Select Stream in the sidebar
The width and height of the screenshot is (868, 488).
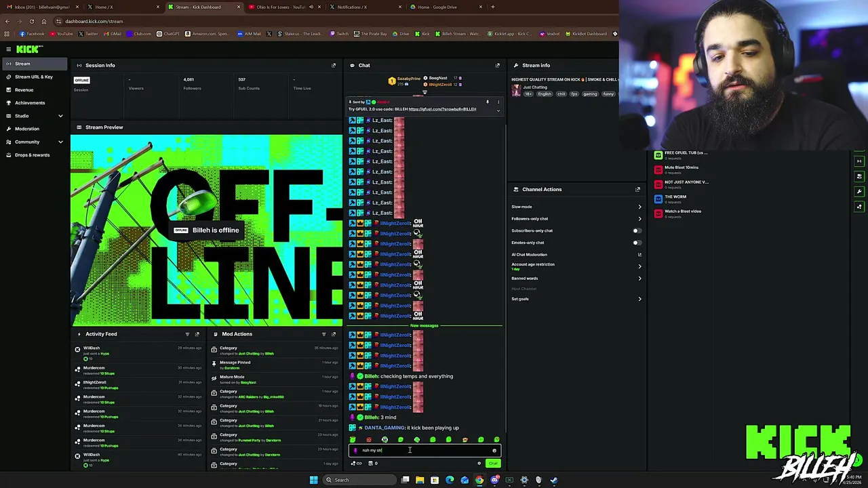click(x=34, y=64)
